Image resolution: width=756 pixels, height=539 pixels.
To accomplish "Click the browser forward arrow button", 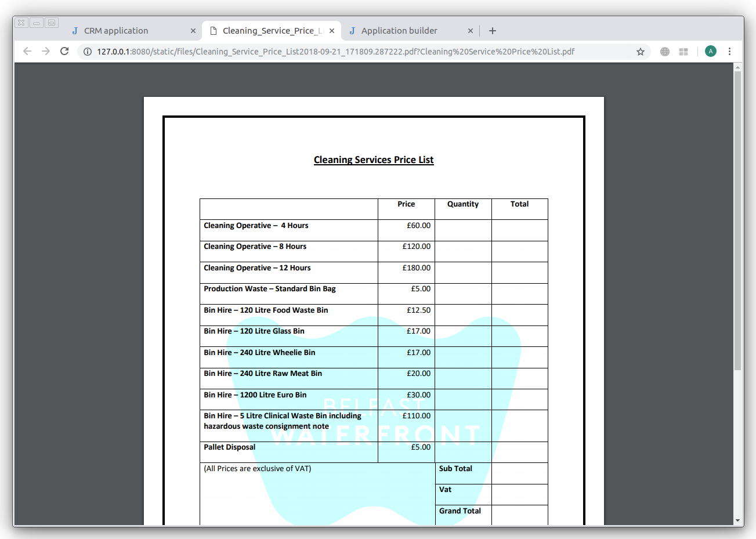I will click(x=46, y=52).
